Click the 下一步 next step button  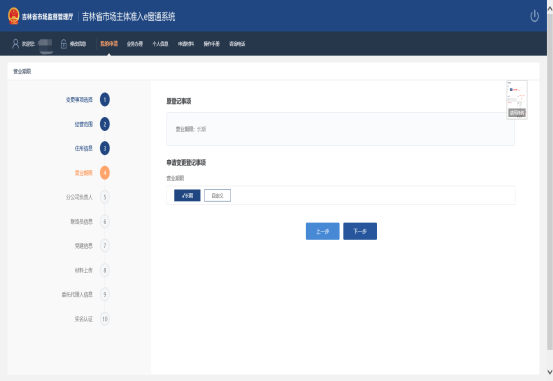360,231
